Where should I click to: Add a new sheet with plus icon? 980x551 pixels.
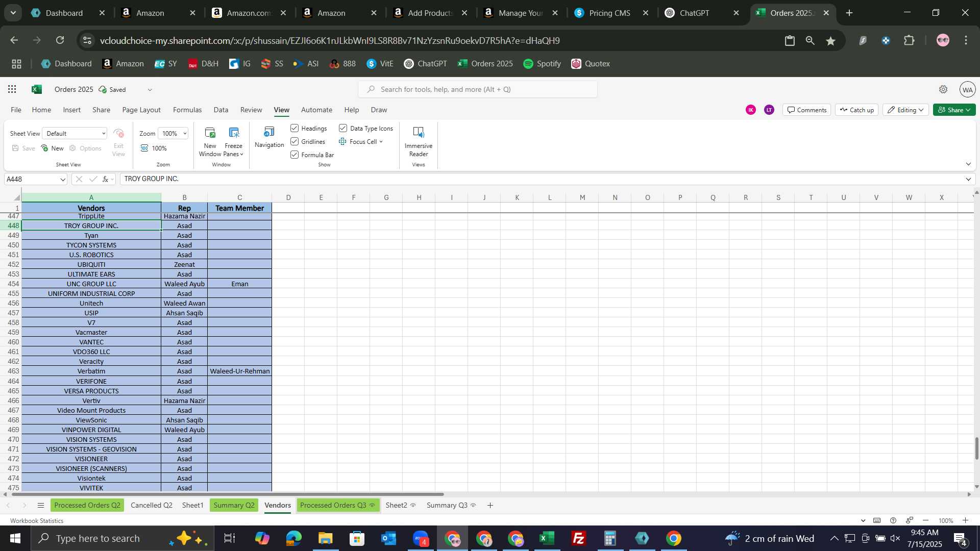point(490,505)
